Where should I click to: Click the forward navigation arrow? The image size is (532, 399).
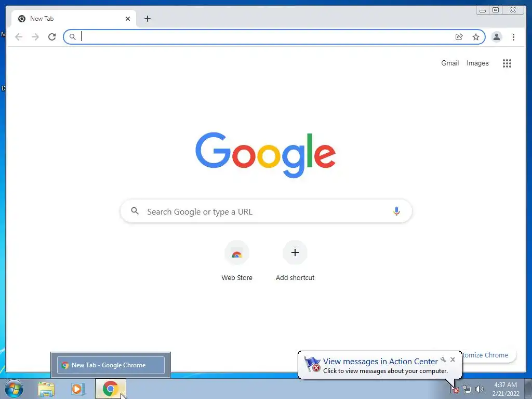click(35, 37)
